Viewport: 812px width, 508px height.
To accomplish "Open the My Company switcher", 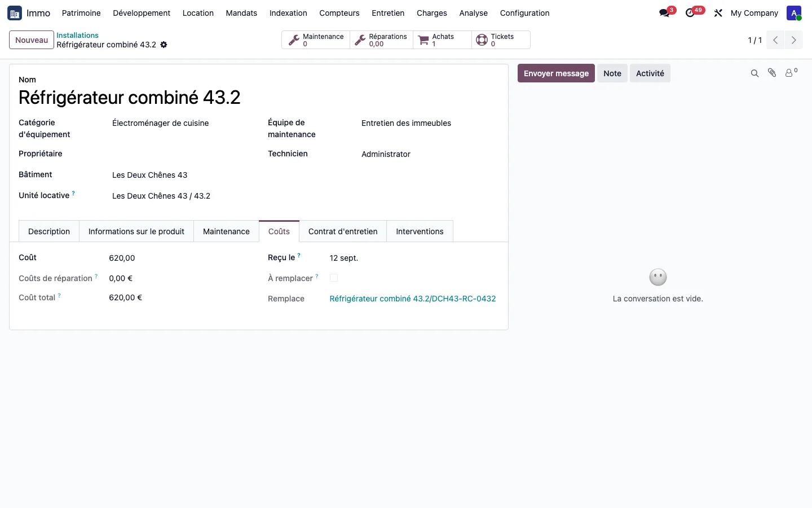I will 754,13.
